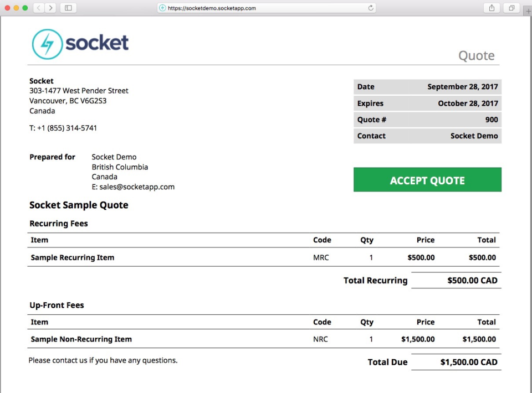
Task: Click the Total Due amount $1,500.00 CAD
Action: click(469, 363)
